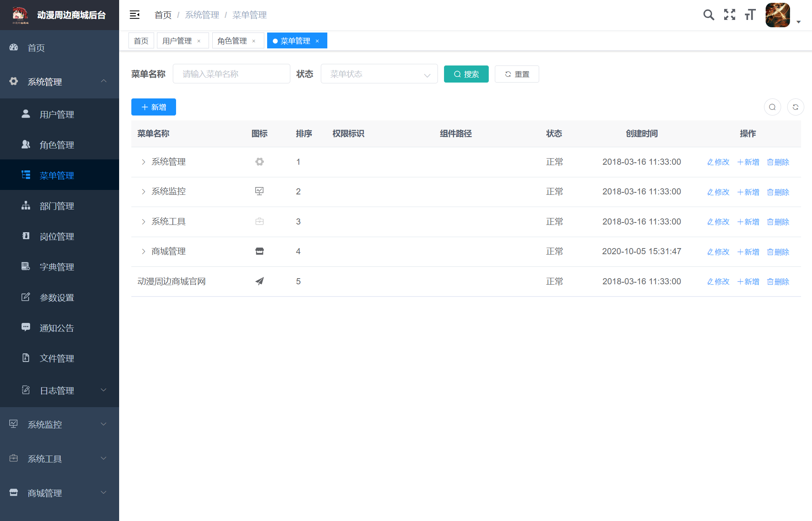Click the green 搜索 button
Screen dimensions: 812x521
coord(466,74)
